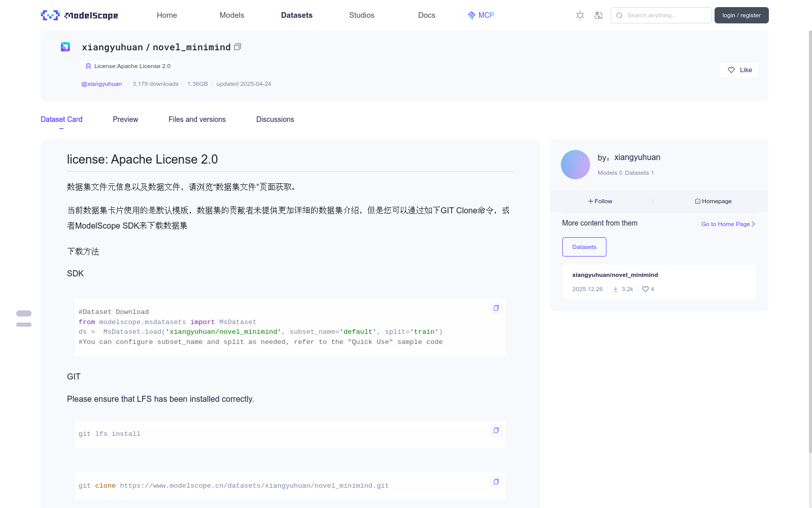Click the GIT section label
The height and width of the screenshot is (508, 812).
[x=74, y=376]
